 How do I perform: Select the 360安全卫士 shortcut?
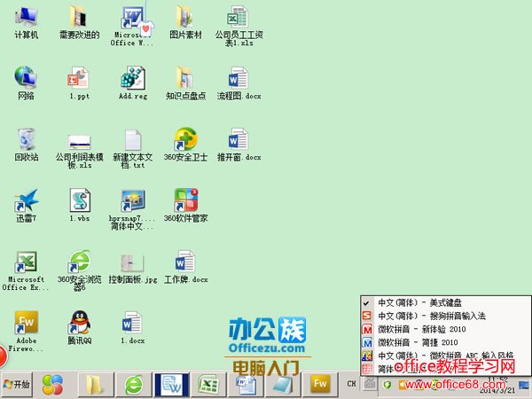[185, 145]
